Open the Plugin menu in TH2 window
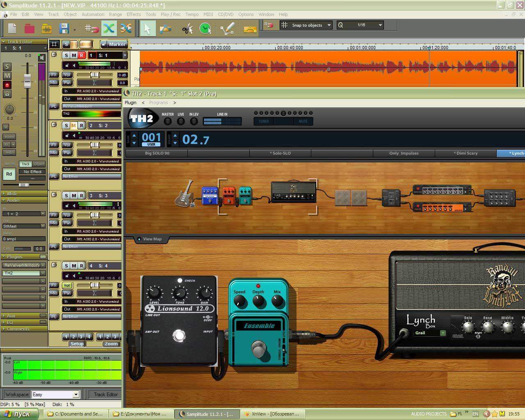The image size is (525, 420). click(130, 103)
